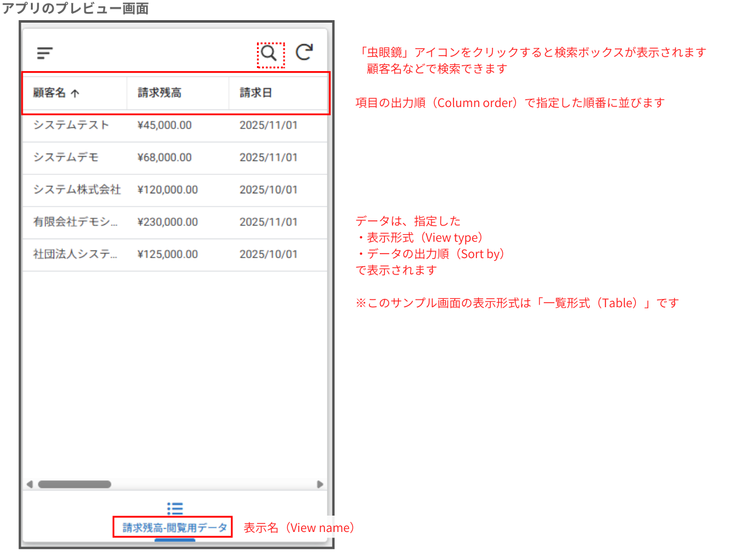Click the left scroll arrow of the table
Screen dimensions: 756x554
pyautogui.click(x=28, y=484)
